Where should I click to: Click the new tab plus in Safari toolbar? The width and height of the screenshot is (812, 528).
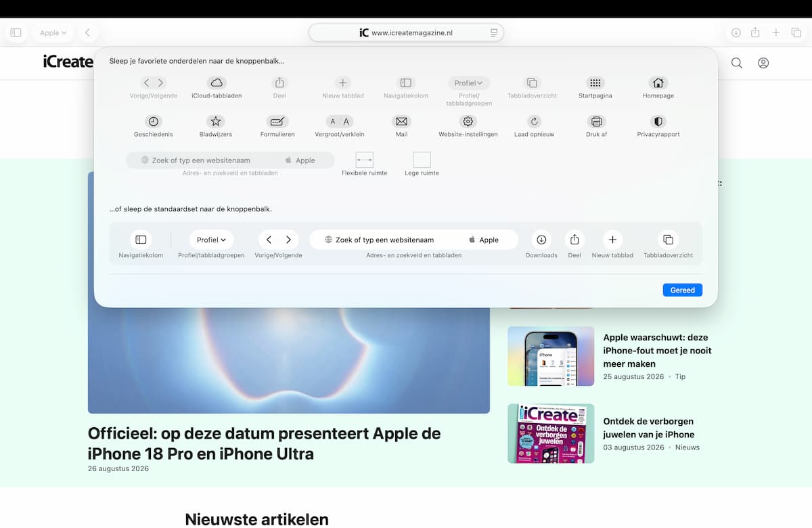pos(776,32)
